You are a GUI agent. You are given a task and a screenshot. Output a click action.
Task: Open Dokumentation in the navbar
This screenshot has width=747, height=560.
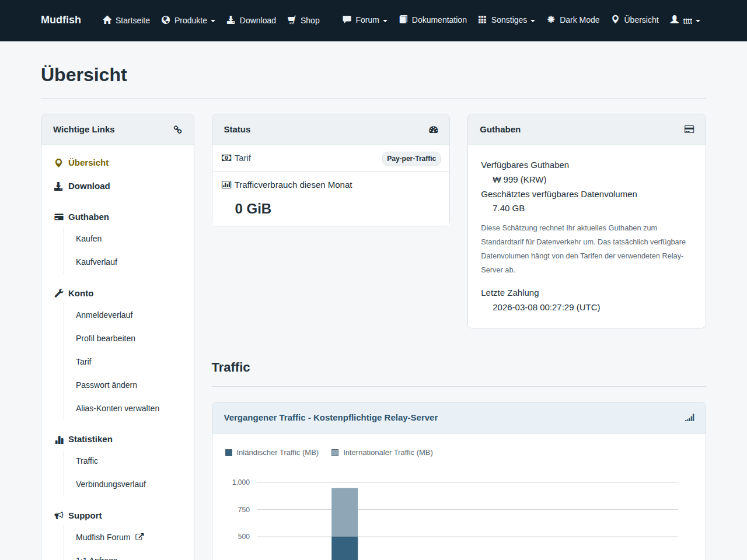click(x=433, y=20)
